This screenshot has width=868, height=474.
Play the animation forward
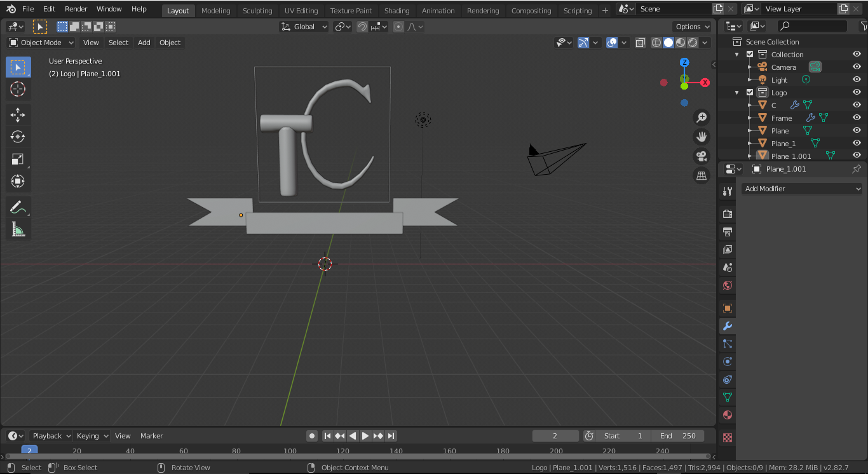coord(365,436)
